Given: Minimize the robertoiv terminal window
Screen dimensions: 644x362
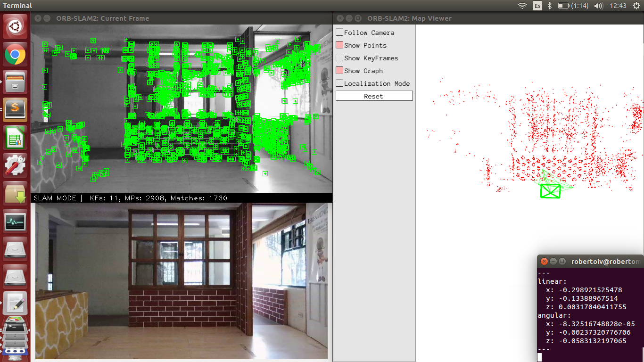Looking at the screenshot, I should [x=553, y=261].
